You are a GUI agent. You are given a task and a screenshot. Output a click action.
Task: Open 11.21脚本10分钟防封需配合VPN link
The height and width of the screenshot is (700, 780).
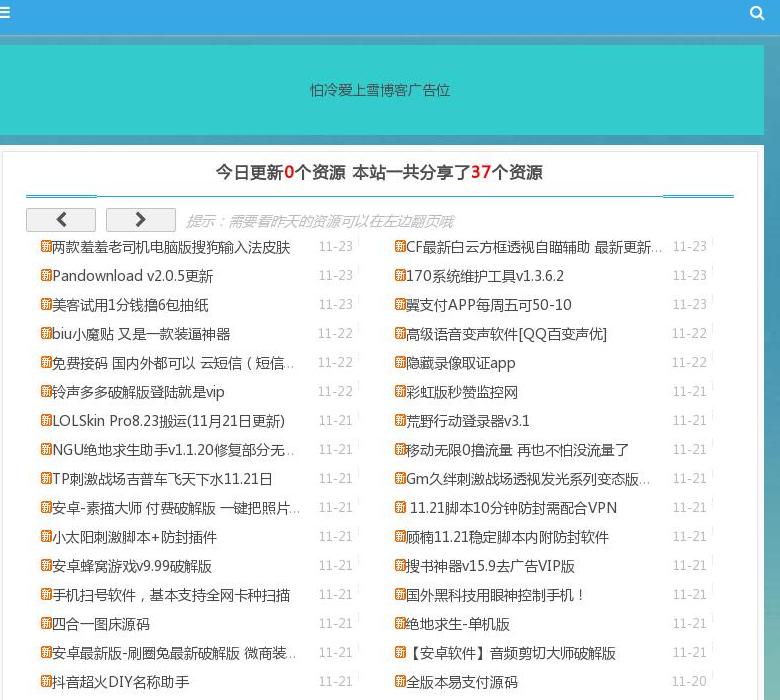(x=513, y=507)
